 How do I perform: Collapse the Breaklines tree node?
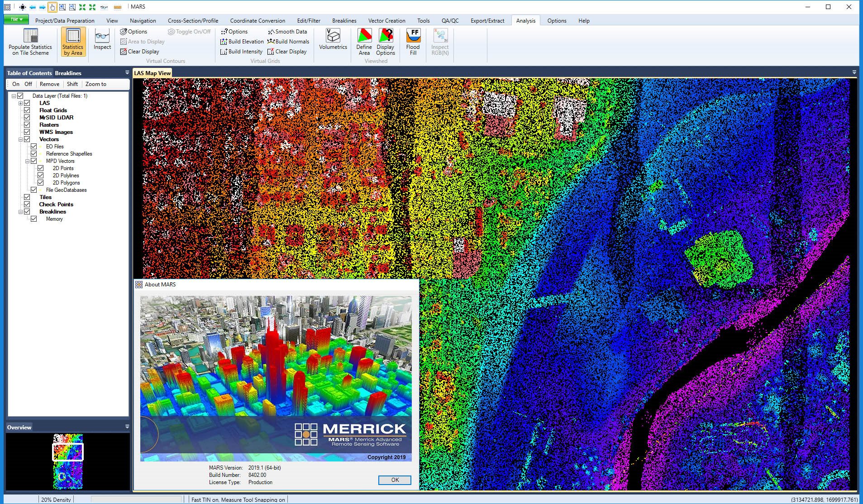tap(20, 212)
